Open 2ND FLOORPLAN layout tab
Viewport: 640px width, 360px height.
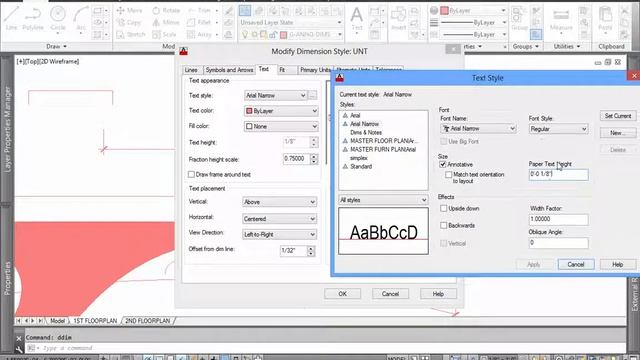click(148, 321)
